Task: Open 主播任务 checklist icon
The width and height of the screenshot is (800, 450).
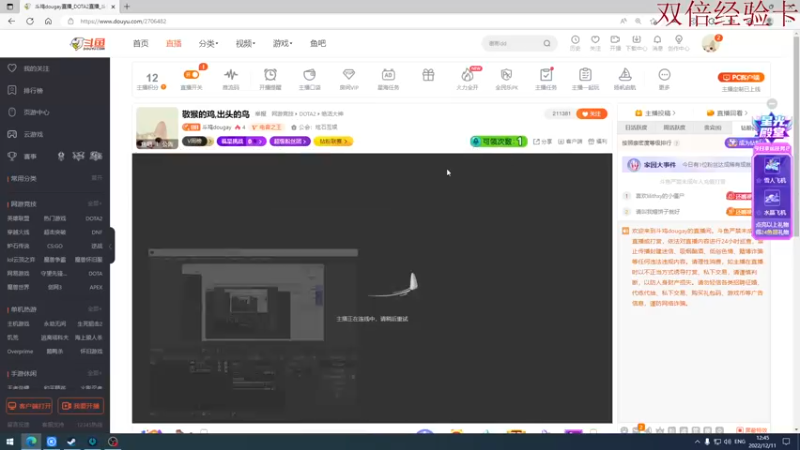Action: pyautogui.click(x=546, y=75)
